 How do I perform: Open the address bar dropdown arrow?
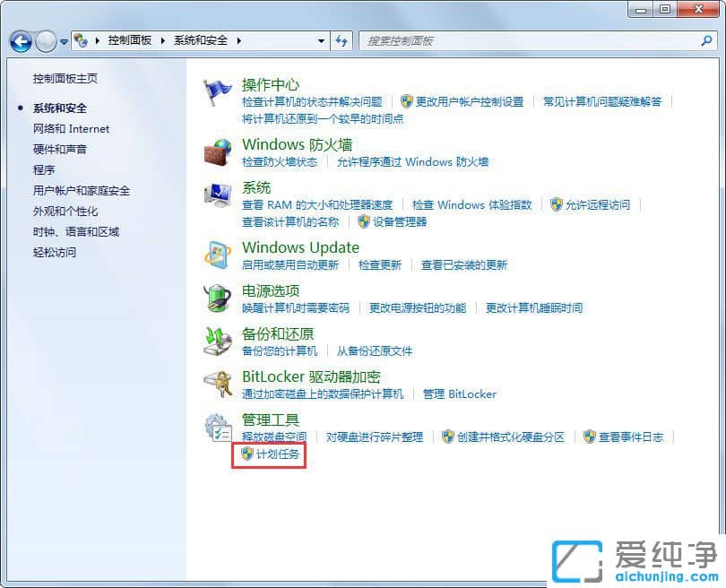(x=322, y=41)
